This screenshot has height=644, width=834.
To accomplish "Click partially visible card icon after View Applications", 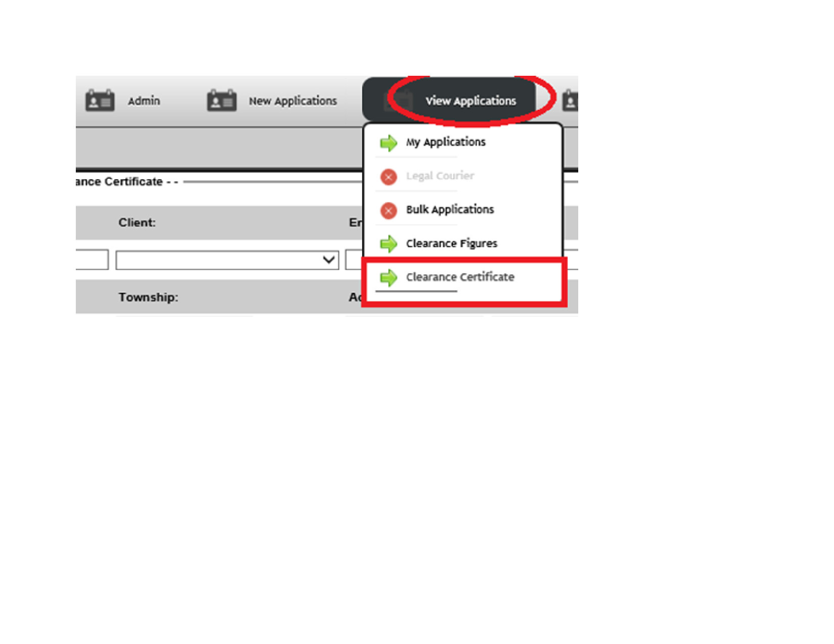I will [570, 101].
